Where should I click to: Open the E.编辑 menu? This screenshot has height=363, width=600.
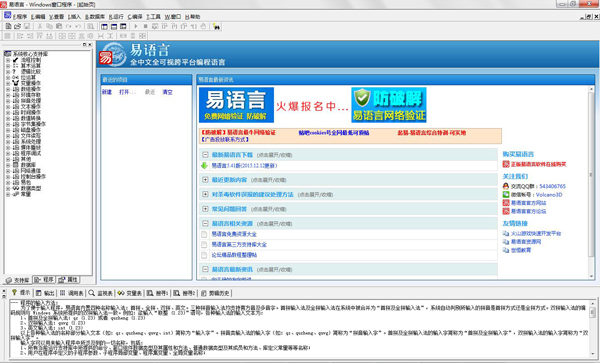pos(38,17)
